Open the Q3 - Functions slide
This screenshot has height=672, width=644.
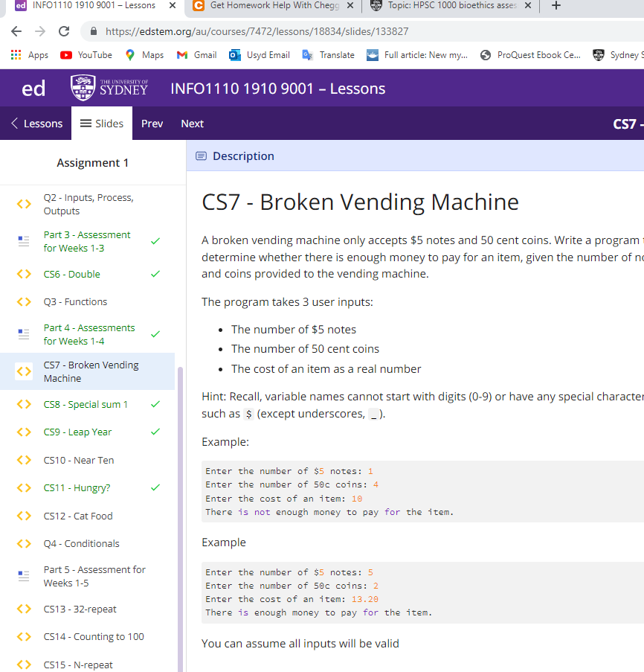click(x=87, y=301)
